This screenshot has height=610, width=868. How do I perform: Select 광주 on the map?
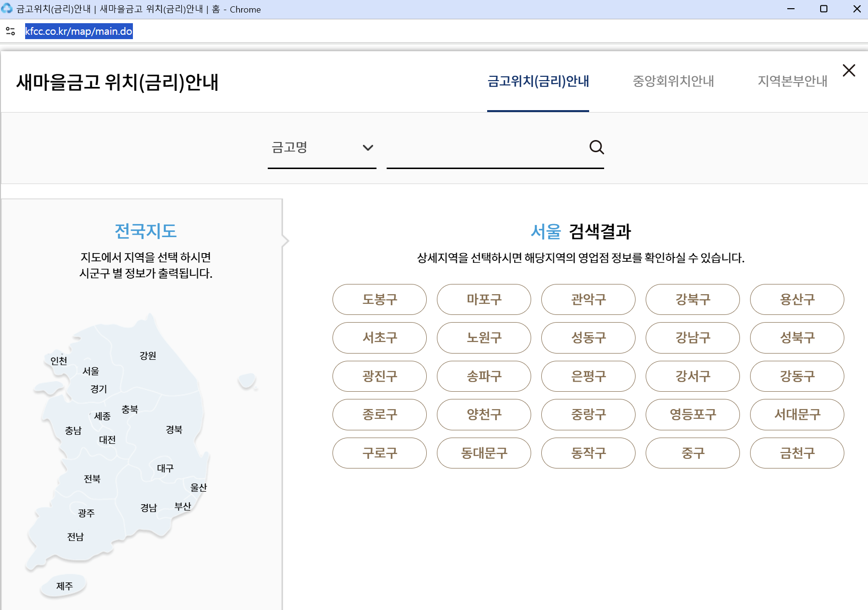tap(87, 513)
